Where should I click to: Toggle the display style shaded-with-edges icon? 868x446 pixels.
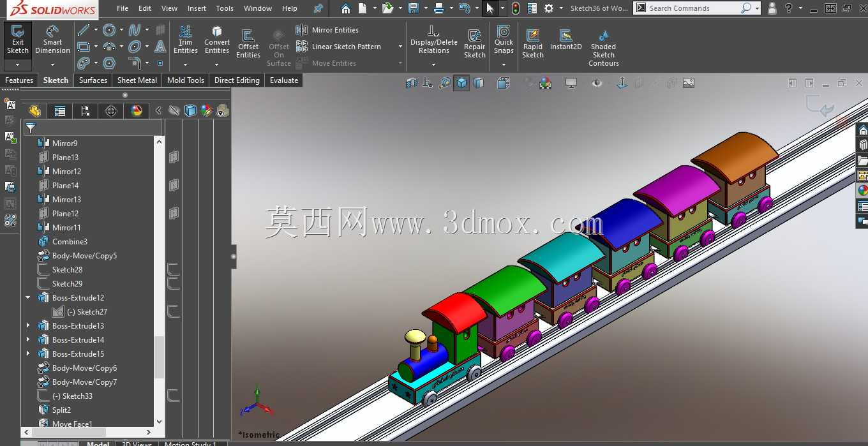pos(461,83)
